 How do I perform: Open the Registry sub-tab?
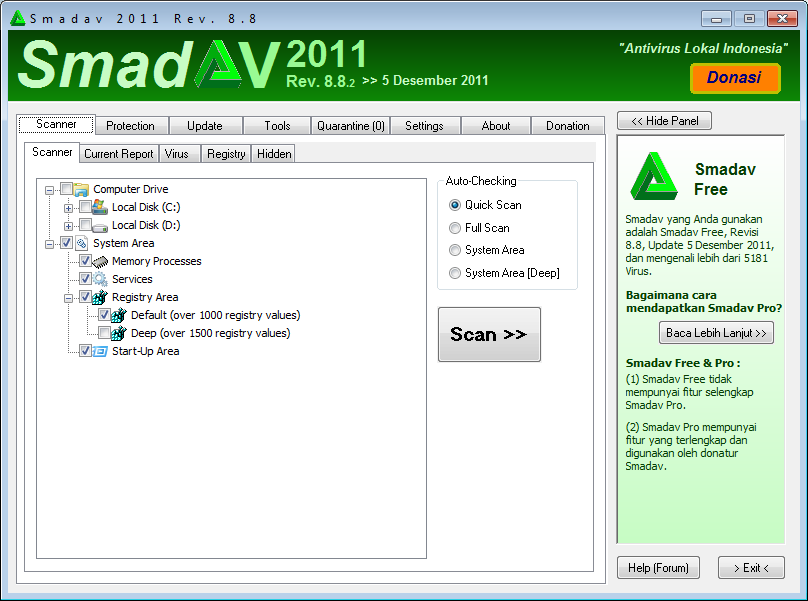pos(226,154)
